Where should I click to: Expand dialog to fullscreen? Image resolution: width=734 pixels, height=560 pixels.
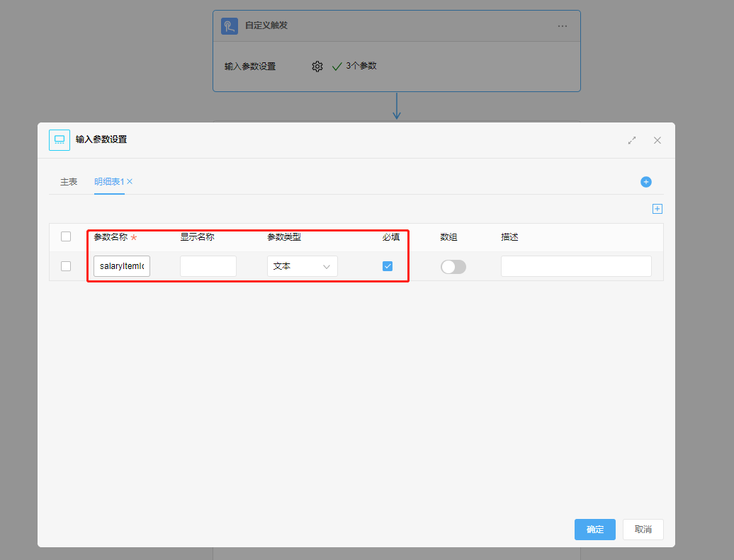632,140
